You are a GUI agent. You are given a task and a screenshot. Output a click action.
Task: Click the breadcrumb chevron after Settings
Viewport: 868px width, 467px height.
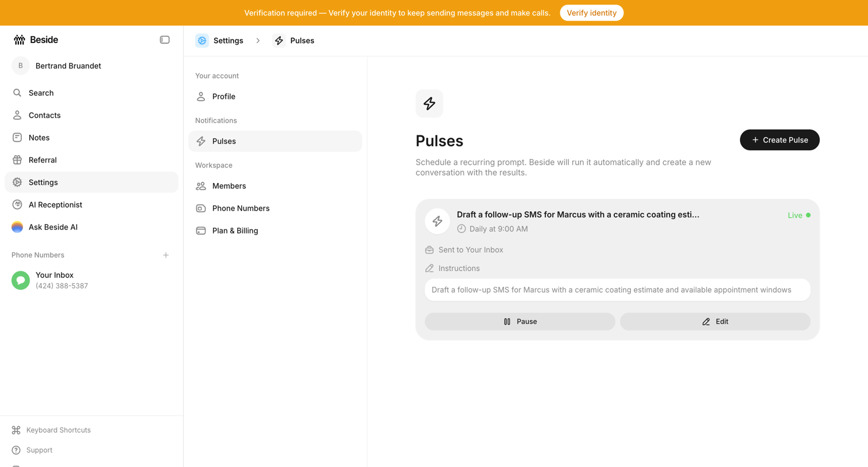[258, 41]
